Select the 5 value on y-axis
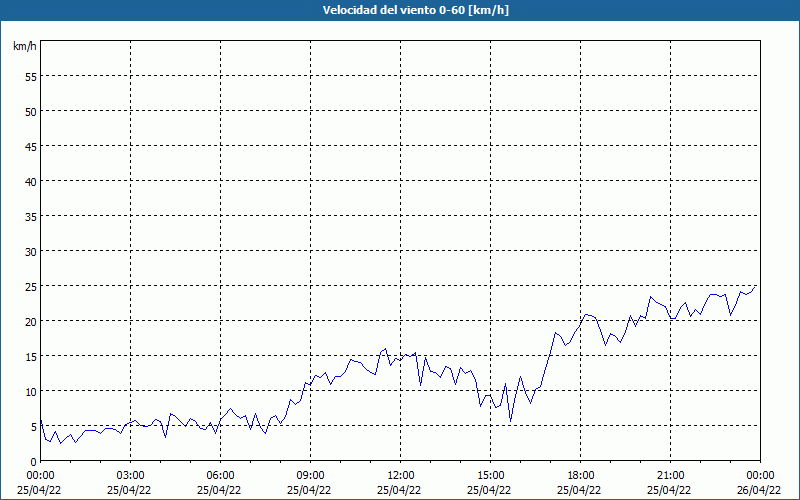 34,427
